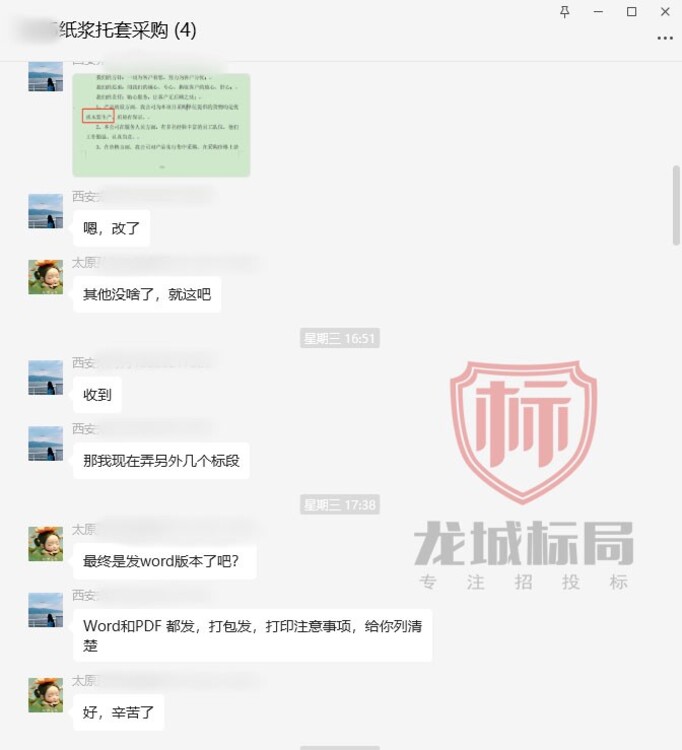Pin the chat window on top
Image resolution: width=682 pixels, height=750 pixels.
click(x=564, y=12)
